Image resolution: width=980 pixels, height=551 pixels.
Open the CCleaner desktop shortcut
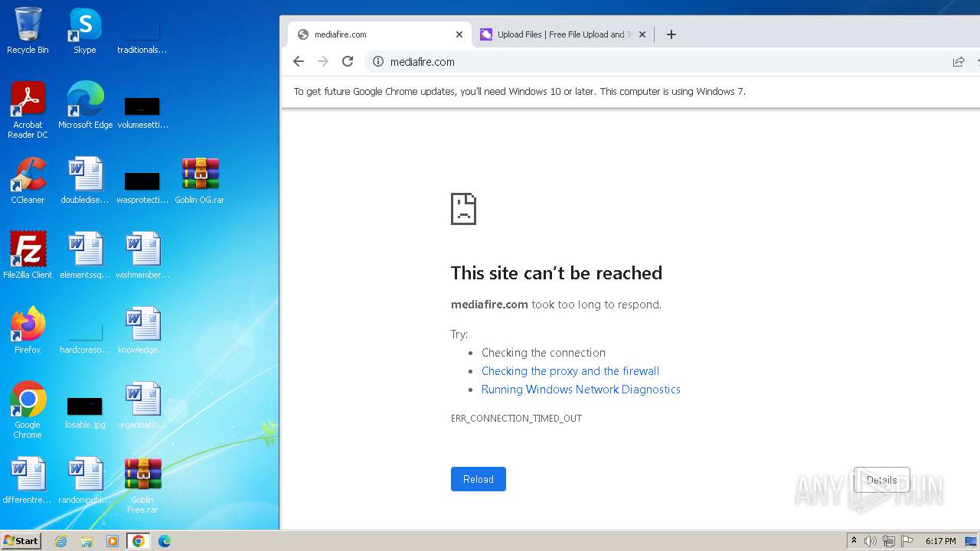(28, 181)
